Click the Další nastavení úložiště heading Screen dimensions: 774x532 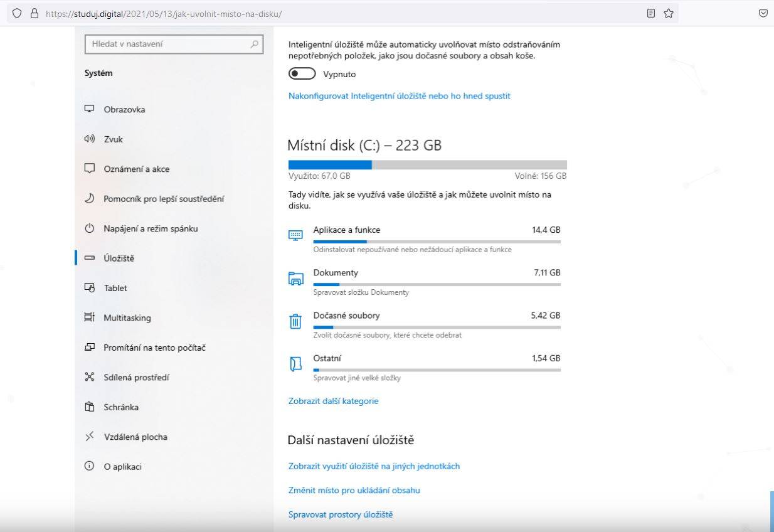click(x=351, y=440)
